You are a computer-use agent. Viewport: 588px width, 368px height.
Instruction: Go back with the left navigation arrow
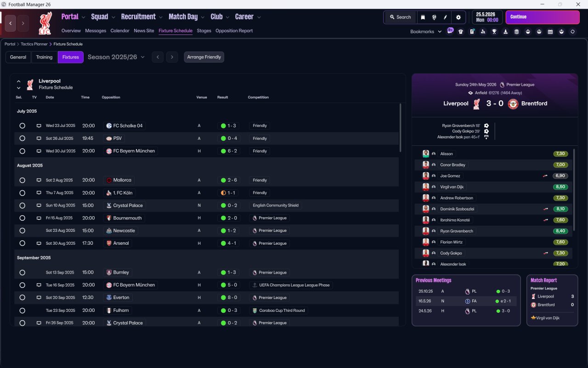tap(11, 23)
